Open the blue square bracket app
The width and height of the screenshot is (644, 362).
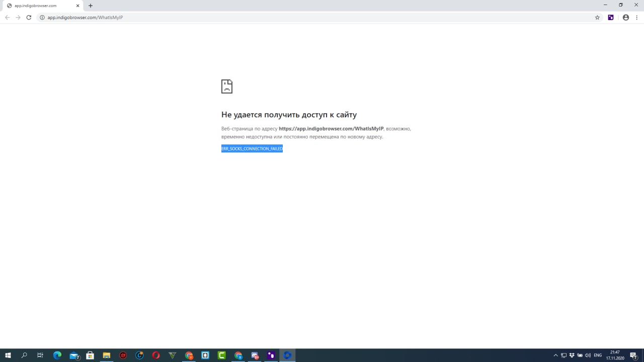tap(205, 355)
